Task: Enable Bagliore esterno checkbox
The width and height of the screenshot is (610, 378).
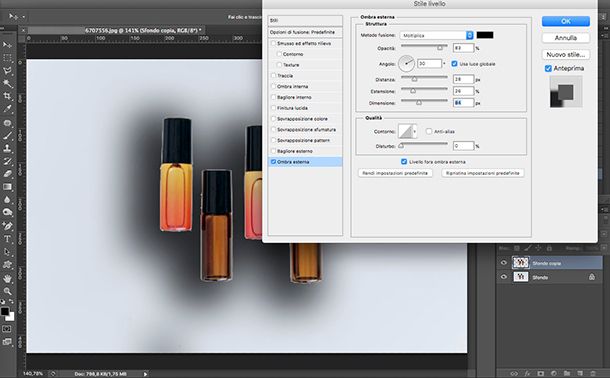Action: 273,151
